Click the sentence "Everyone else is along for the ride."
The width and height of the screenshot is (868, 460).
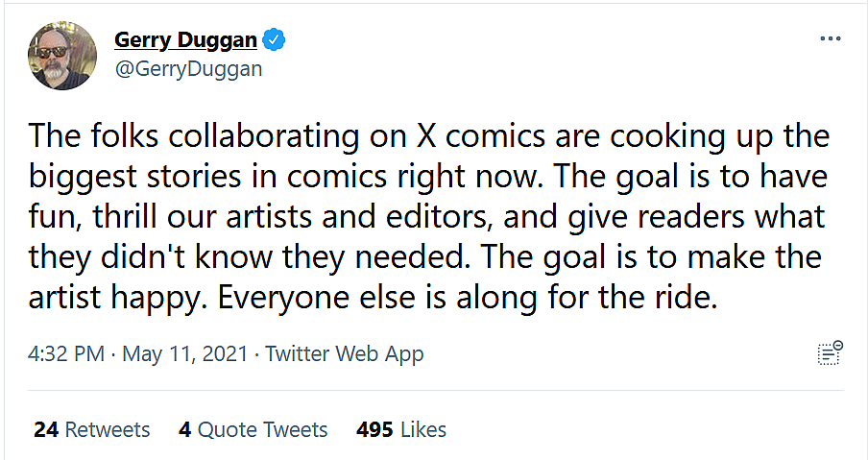[468, 298]
